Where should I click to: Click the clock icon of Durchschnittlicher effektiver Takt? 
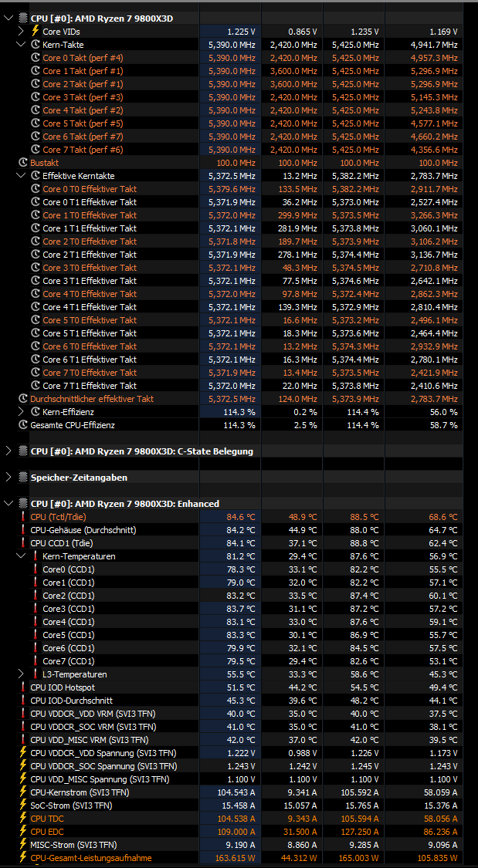[22, 399]
